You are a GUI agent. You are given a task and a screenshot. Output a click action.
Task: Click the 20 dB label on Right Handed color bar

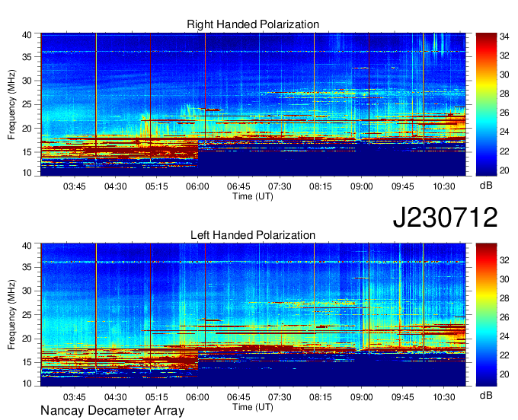[x=504, y=170]
